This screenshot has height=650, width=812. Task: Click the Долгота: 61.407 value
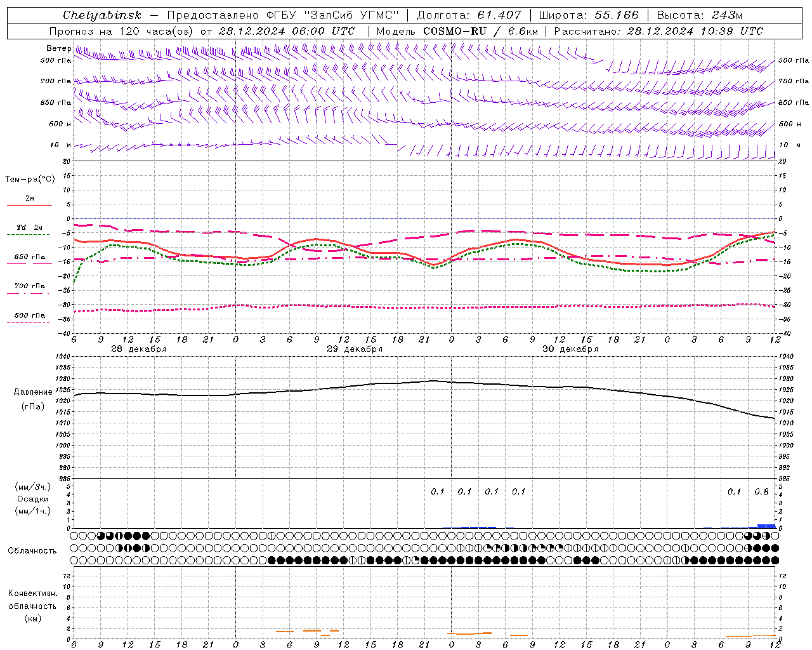click(469, 15)
